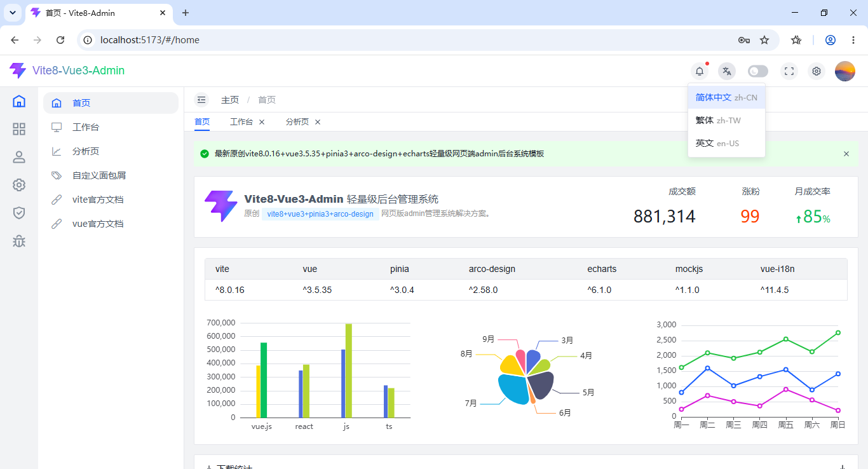
Task: Open the user avatar menu
Action: pos(845,71)
